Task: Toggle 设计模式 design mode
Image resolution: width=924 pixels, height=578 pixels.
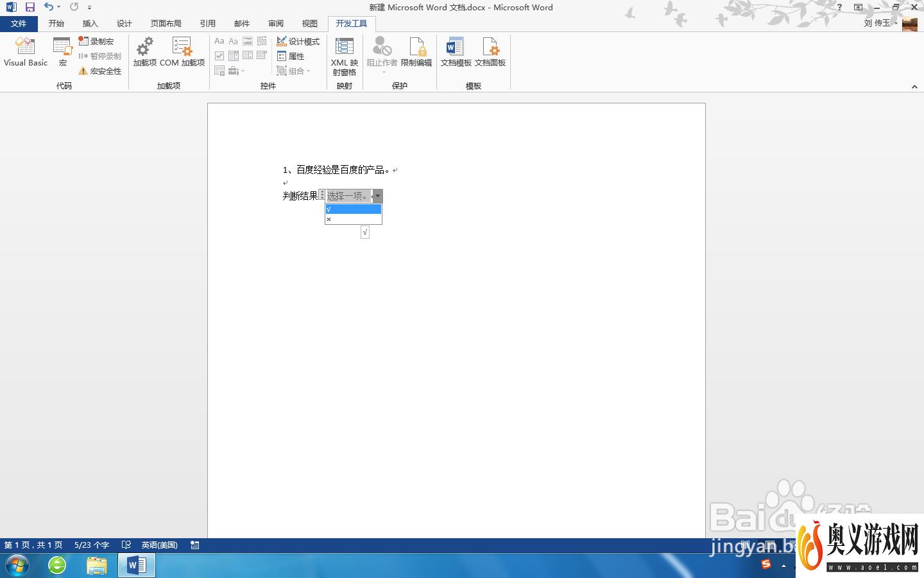Action: point(298,41)
